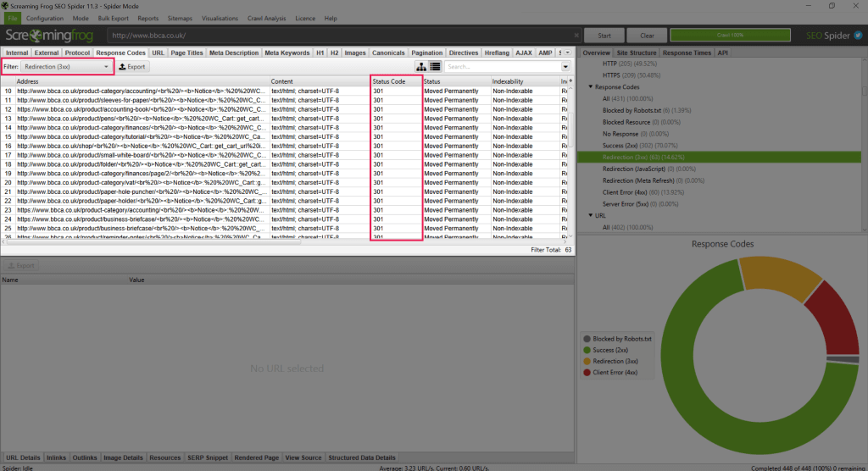Switch to list view icon
The image size is (868, 471).
coord(435,66)
